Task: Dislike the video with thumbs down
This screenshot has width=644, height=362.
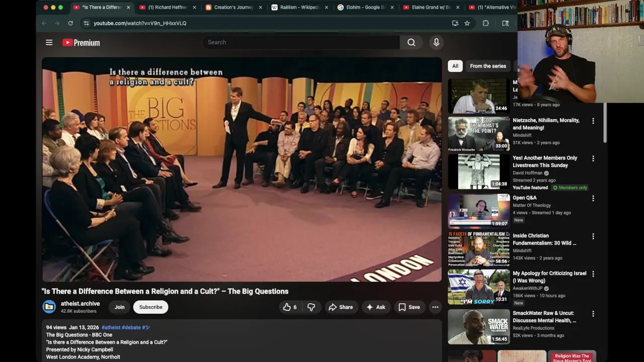Action: pyautogui.click(x=311, y=307)
